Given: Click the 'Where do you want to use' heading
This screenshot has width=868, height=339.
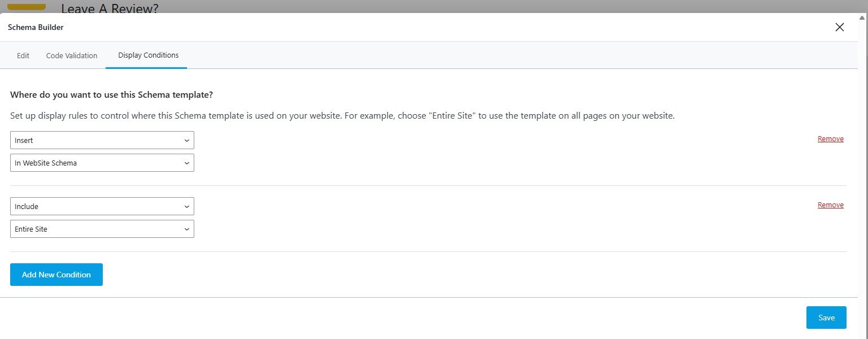Looking at the screenshot, I should [x=111, y=94].
